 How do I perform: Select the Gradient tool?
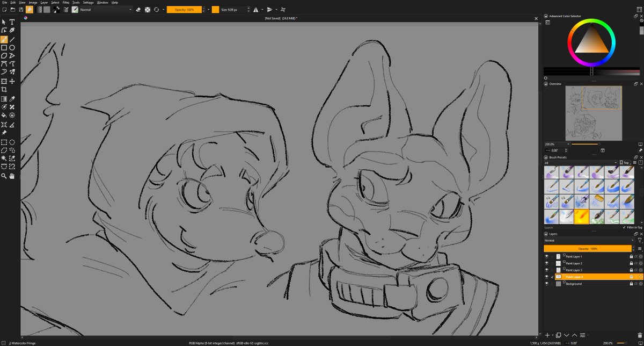(x=4, y=99)
